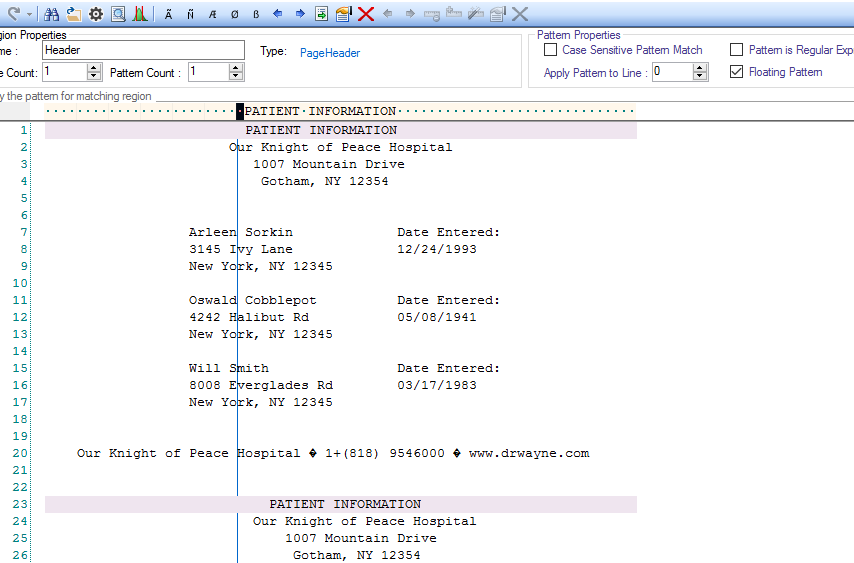Viewport: 854px width, 563px height.
Task: Click the blue left arrow icon
Action: pyautogui.click(x=277, y=14)
